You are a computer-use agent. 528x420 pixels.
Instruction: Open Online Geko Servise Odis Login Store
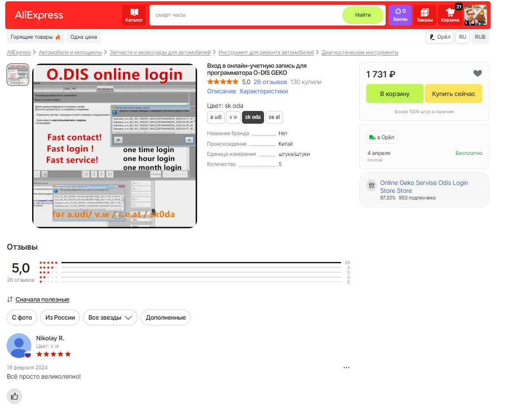424,187
